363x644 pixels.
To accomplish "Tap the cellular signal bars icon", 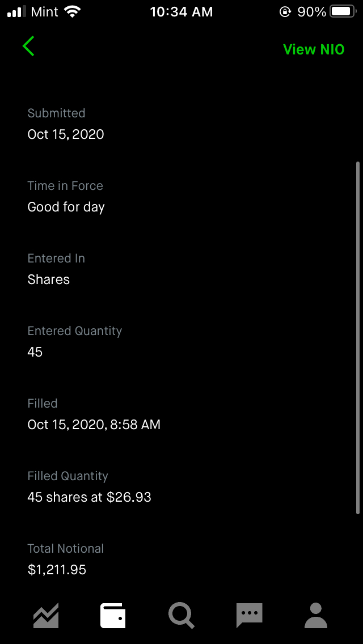I will [x=17, y=11].
